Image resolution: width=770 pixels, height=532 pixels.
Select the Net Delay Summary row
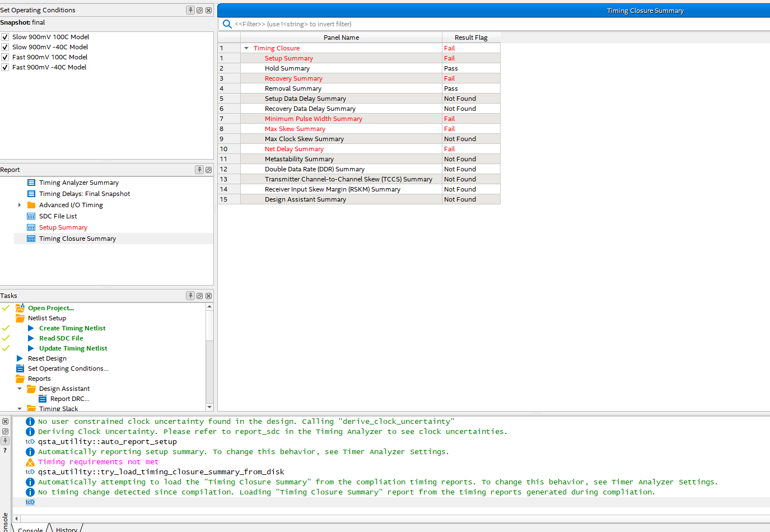tap(359, 149)
